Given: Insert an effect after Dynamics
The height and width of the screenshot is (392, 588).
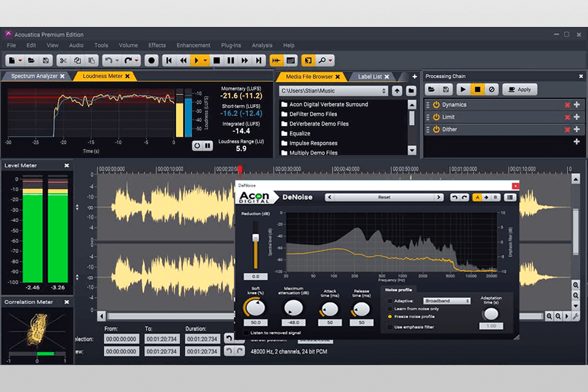Looking at the screenshot, I should [577, 105].
